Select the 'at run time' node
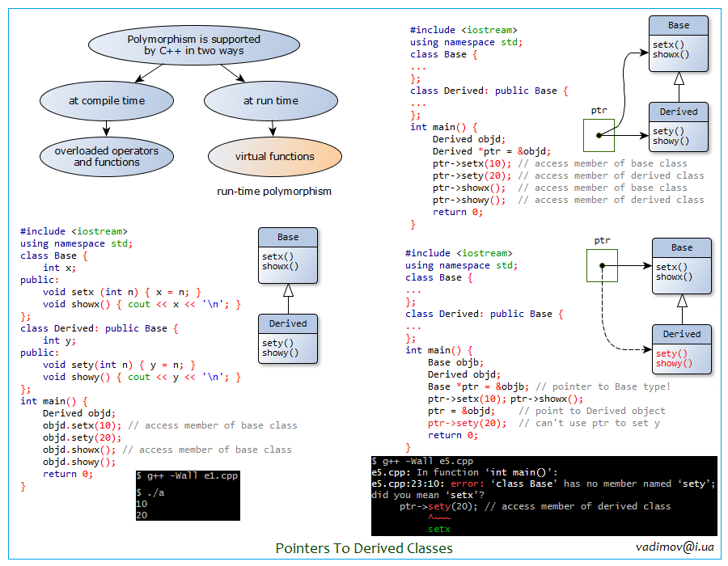This screenshot has width=728, height=566. [x=270, y=101]
